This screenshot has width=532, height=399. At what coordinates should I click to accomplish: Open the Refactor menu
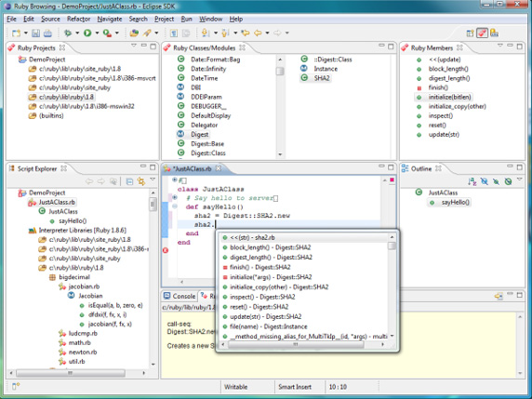point(79,19)
